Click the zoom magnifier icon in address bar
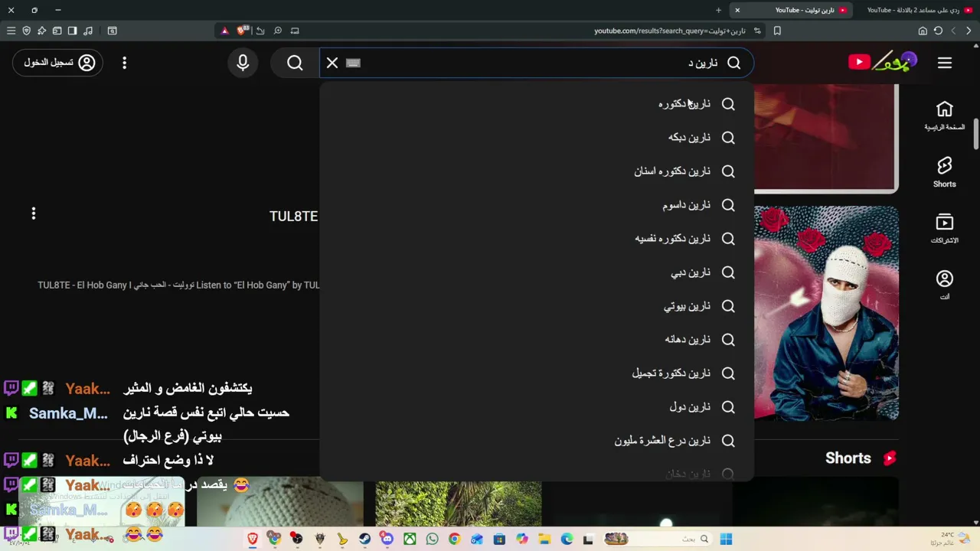Image resolution: width=980 pixels, height=551 pixels. click(x=278, y=31)
